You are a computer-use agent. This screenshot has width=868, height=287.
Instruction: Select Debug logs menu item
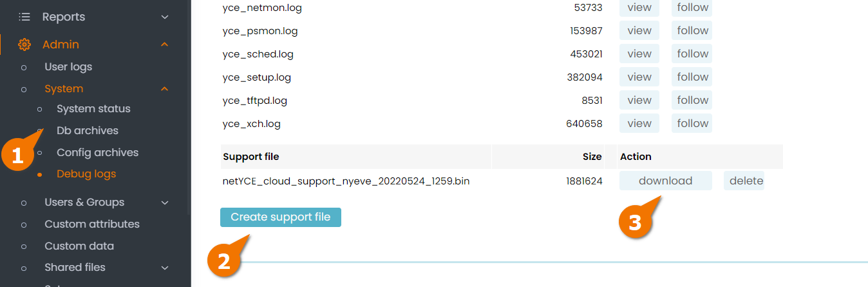(x=86, y=174)
